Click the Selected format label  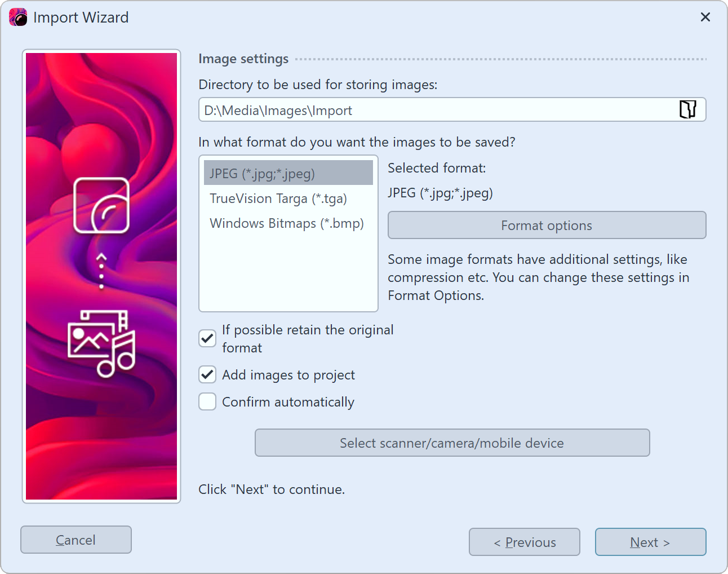point(437,167)
